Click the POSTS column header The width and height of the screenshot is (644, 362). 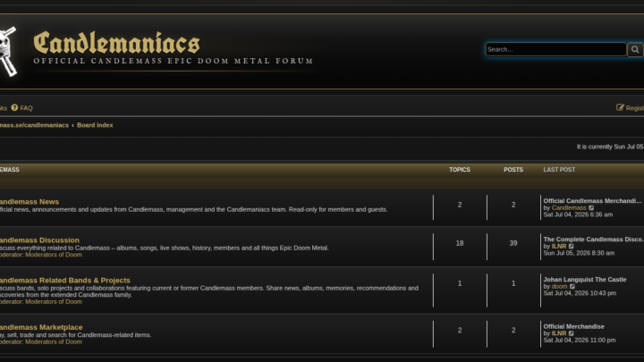click(x=513, y=170)
